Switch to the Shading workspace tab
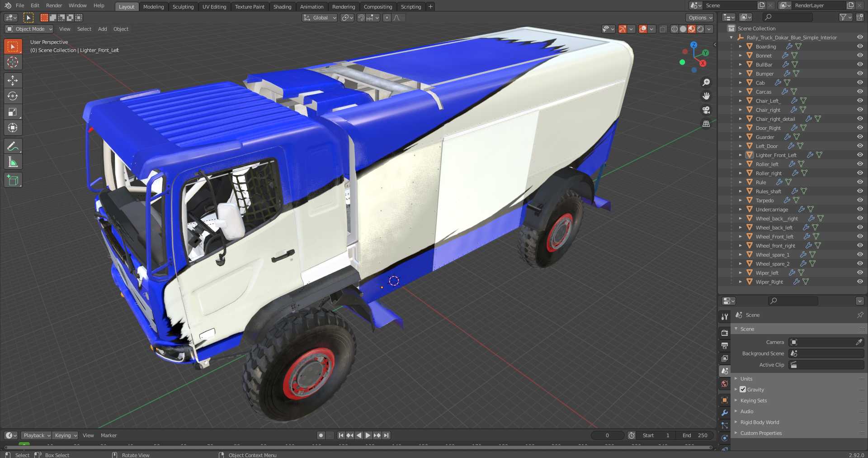868x458 pixels. click(282, 7)
